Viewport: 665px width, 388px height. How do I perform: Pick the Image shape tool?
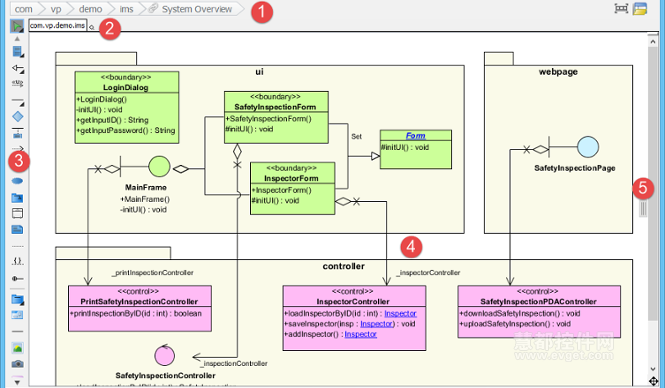[17, 348]
